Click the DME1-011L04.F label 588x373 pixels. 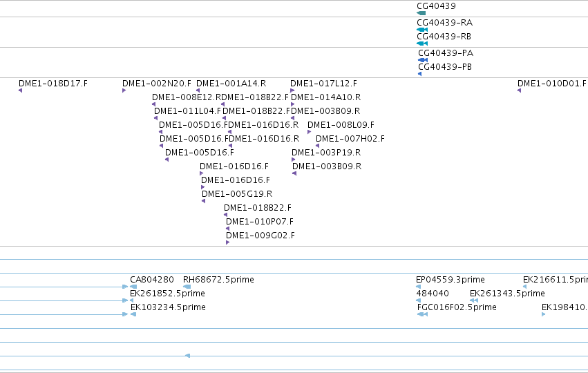(x=188, y=111)
